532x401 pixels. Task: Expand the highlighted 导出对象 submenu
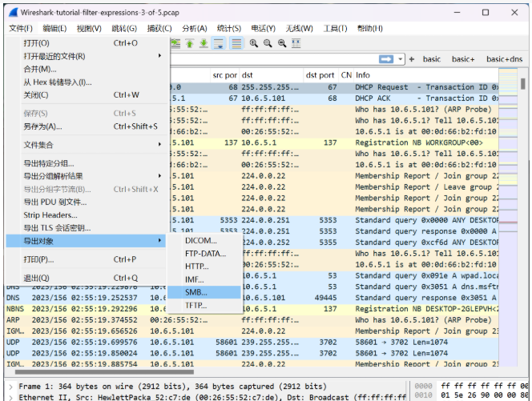tap(86, 241)
